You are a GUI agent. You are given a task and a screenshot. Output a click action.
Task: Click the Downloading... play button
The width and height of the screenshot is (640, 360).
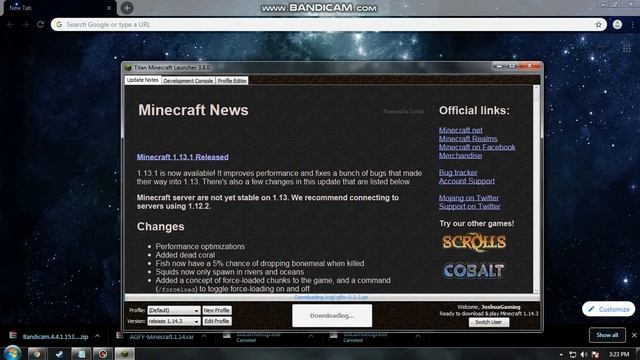(x=332, y=316)
